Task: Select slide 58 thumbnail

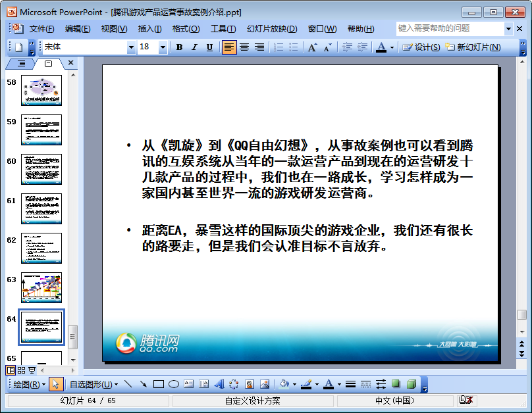Action: click(x=41, y=90)
